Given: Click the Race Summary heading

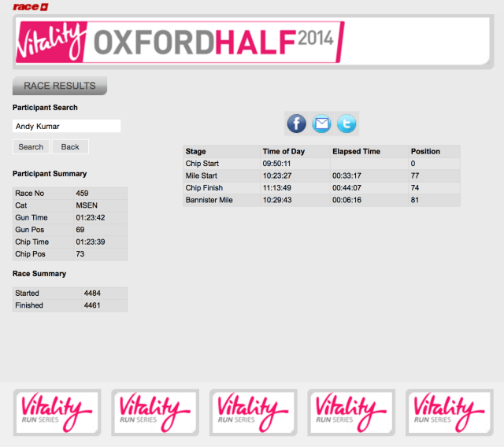Looking at the screenshot, I should tap(39, 274).
